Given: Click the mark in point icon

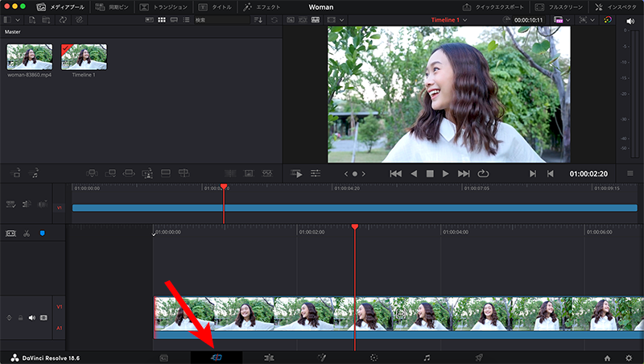Looking at the screenshot, I should [x=533, y=174].
